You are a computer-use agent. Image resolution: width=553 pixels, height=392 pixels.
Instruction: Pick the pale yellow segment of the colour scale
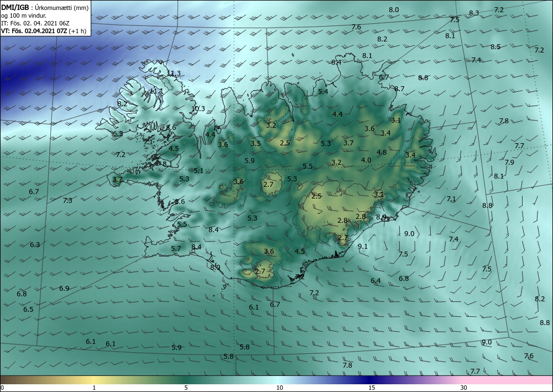[x=94, y=380]
